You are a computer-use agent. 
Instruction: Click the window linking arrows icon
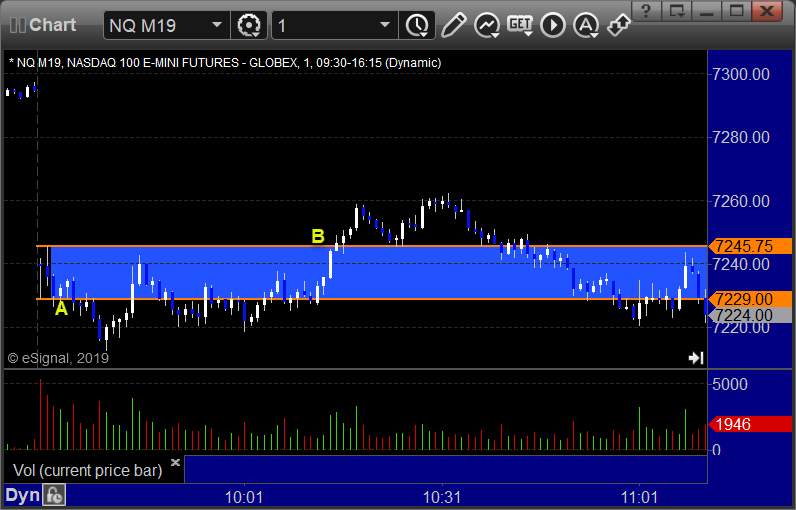(x=618, y=25)
